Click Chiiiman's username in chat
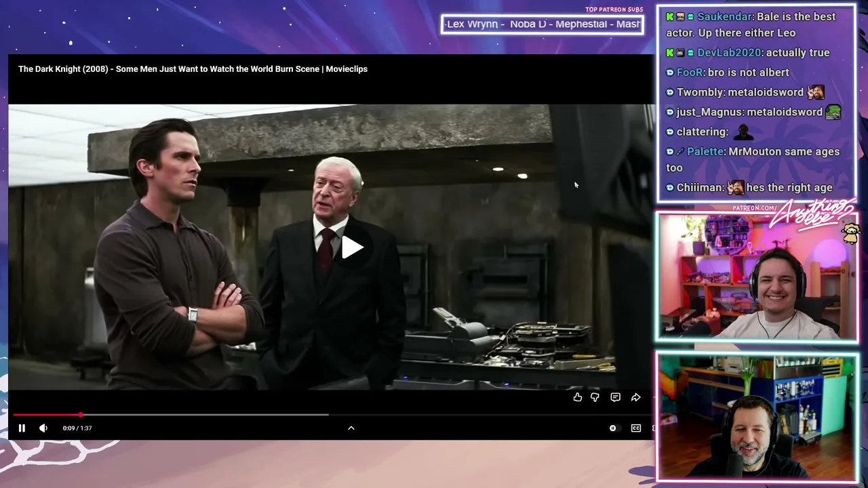The width and height of the screenshot is (868, 488). (699, 188)
